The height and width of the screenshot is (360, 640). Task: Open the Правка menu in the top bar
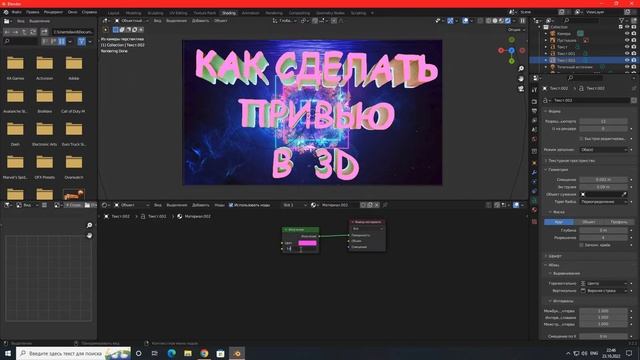pyautogui.click(x=33, y=12)
